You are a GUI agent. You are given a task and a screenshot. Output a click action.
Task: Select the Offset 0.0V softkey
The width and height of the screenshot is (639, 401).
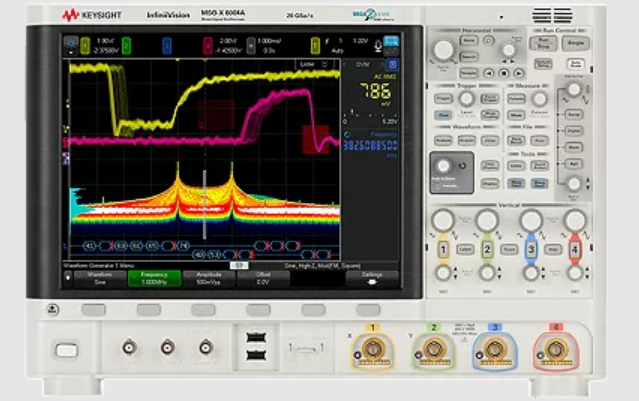263,278
